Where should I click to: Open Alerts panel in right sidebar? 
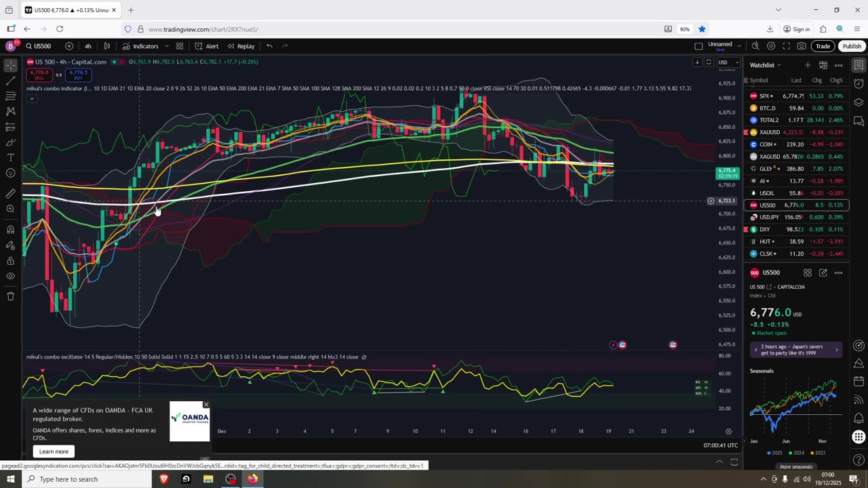pyautogui.click(x=859, y=84)
